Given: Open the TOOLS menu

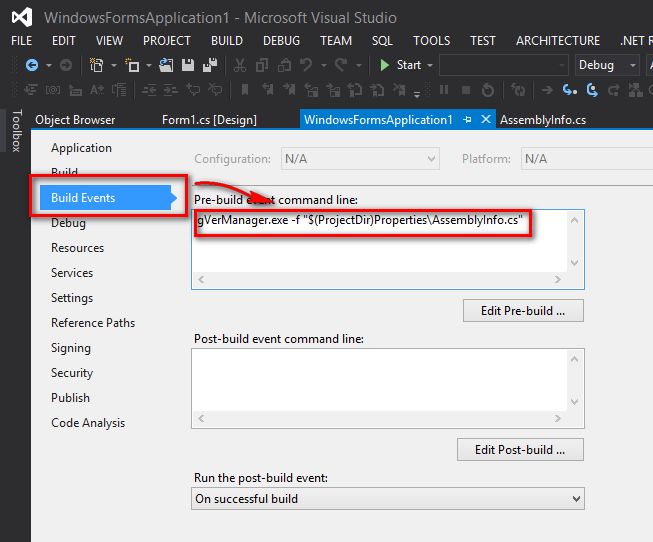Looking at the screenshot, I should coord(431,41).
